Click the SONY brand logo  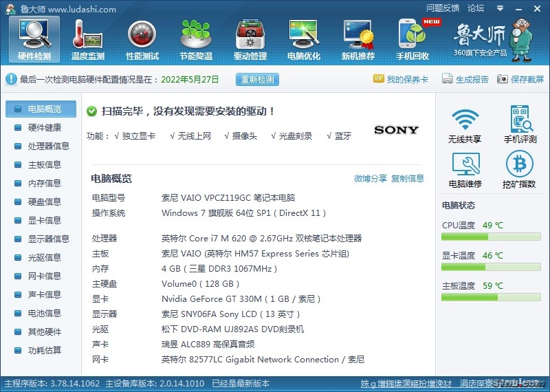pyautogui.click(x=397, y=130)
